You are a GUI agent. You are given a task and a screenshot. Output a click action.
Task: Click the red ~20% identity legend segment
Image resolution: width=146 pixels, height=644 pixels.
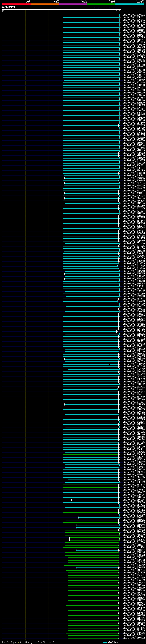click(16, 4)
